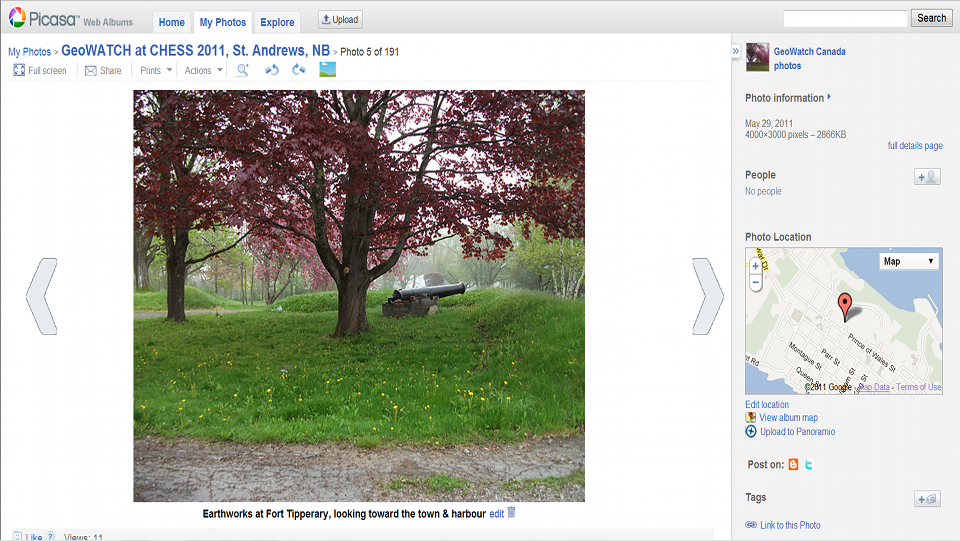Go to the Home tab

coord(171,22)
